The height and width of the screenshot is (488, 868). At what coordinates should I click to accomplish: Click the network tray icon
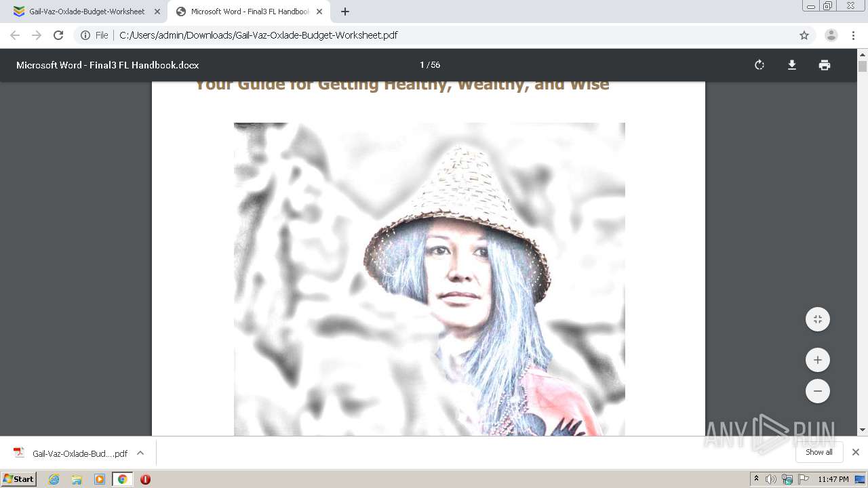tap(787, 479)
